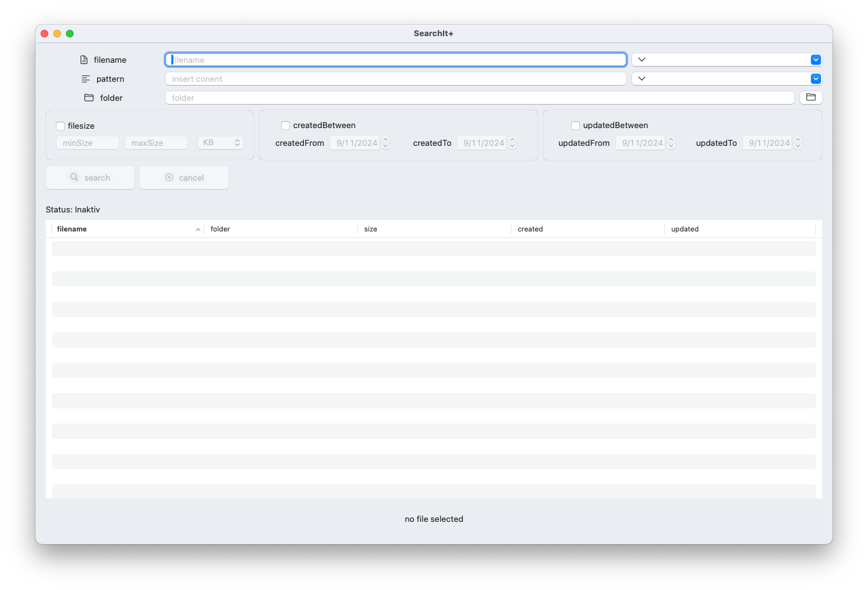Check the updatedBetween checkbox
This screenshot has width=868, height=591.
coord(575,125)
